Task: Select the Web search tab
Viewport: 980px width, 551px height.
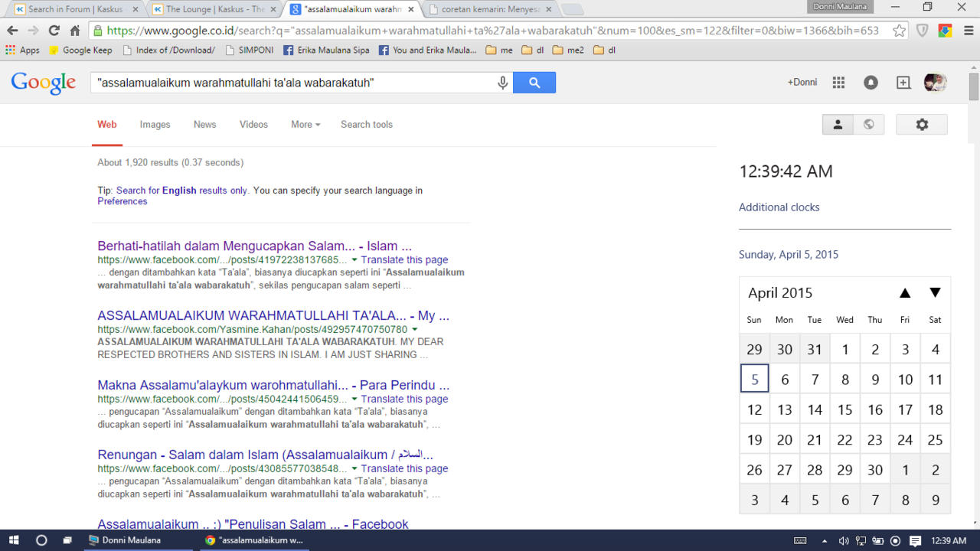Action: tap(107, 125)
